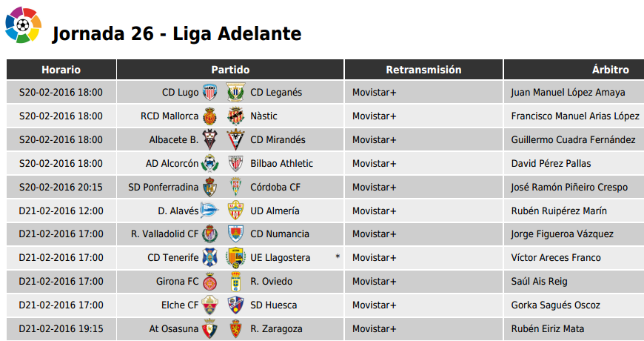Click the CD Lugo club crest
The image size is (644, 341).
[210, 92]
